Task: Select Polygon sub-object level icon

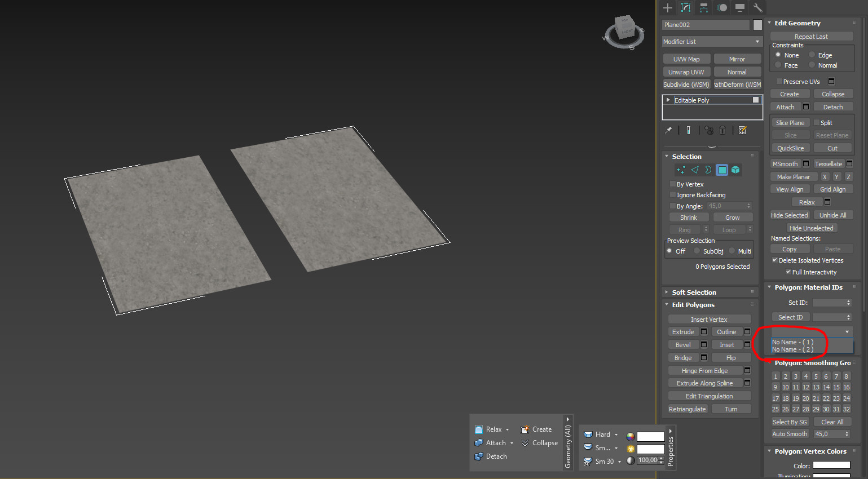Action: (x=722, y=170)
